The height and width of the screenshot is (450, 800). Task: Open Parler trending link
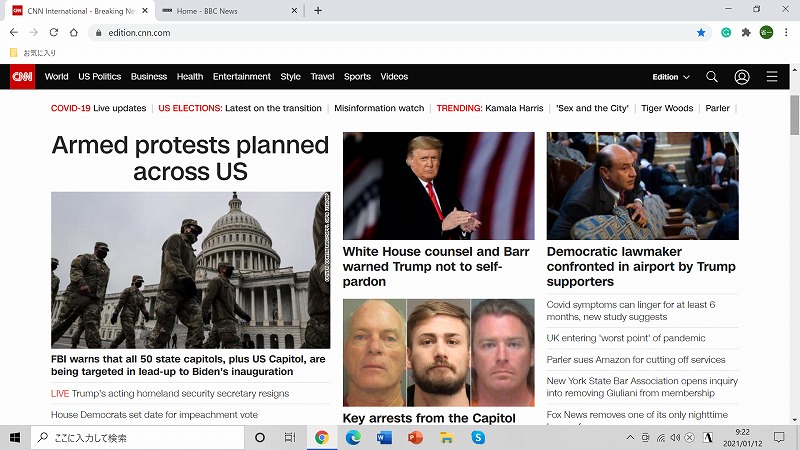[x=717, y=108]
